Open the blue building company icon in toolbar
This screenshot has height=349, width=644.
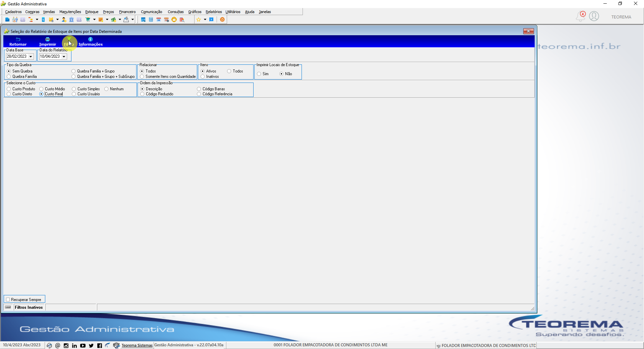pyautogui.click(x=7, y=19)
